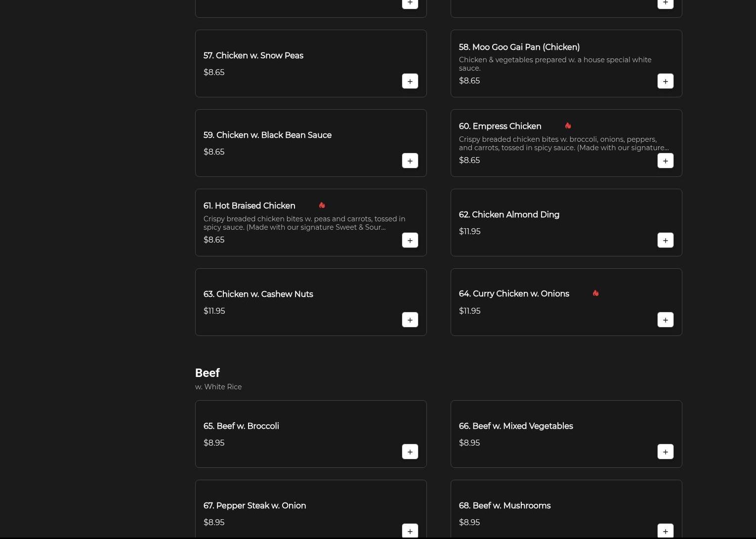
Task: Expand truncated Hot Braised Chicken description
Action: coord(304,223)
